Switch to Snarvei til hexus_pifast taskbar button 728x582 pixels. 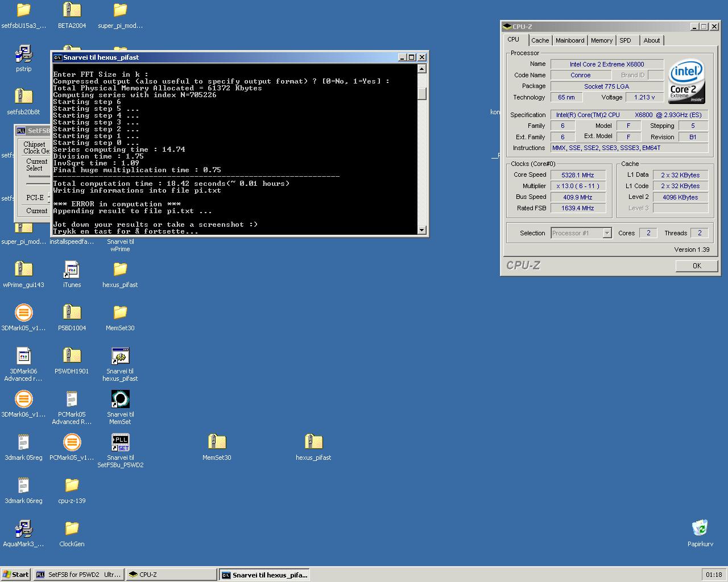264,575
